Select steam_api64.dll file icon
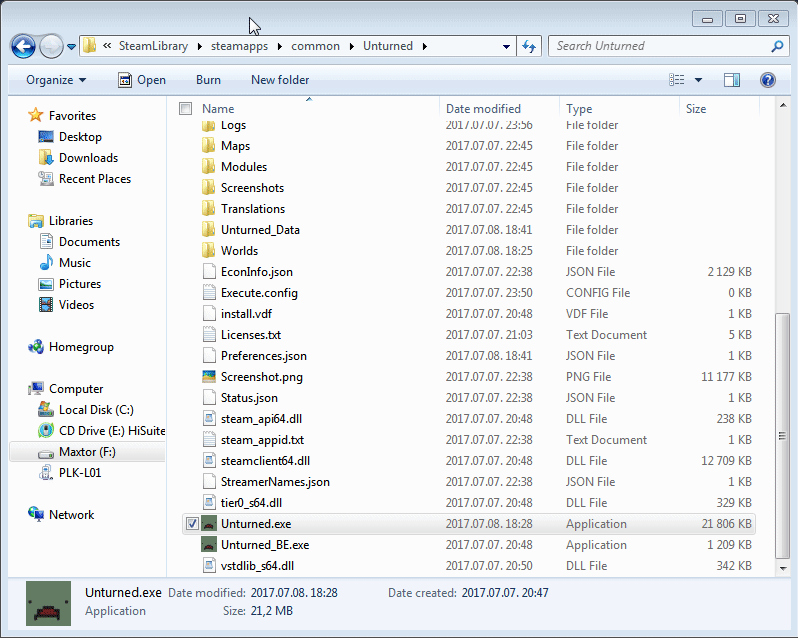Screen dimensions: 798x638 click(x=209, y=419)
